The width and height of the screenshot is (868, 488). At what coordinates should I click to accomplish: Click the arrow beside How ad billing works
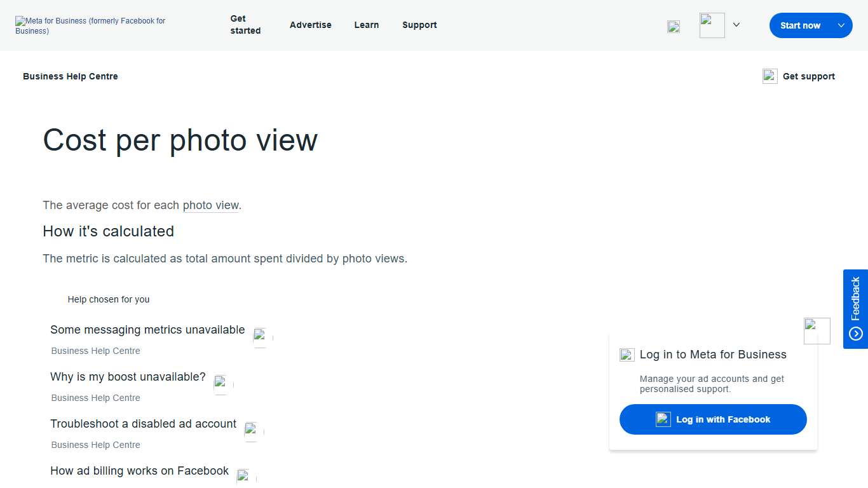pos(243,477)
